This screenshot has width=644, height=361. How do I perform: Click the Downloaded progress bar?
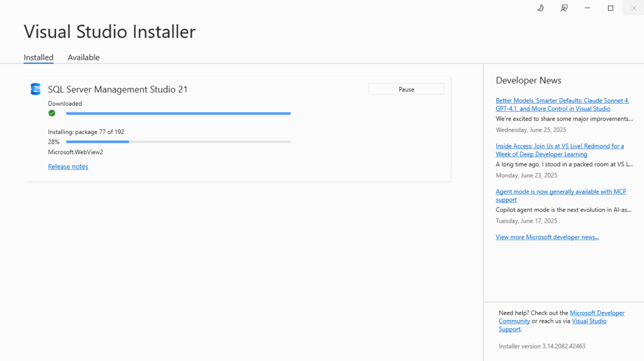(178, 113)
